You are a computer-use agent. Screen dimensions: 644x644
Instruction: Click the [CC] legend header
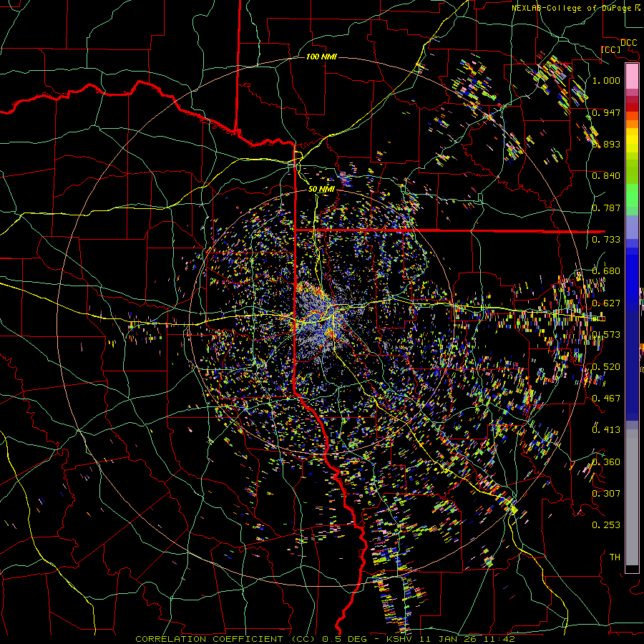[x=610, y=49]
